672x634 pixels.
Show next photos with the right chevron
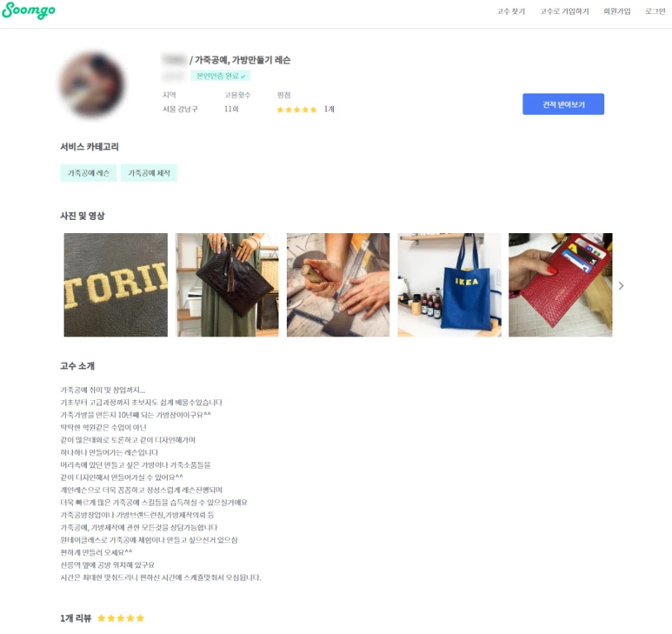pyautogui.click(x=621, y=285)
